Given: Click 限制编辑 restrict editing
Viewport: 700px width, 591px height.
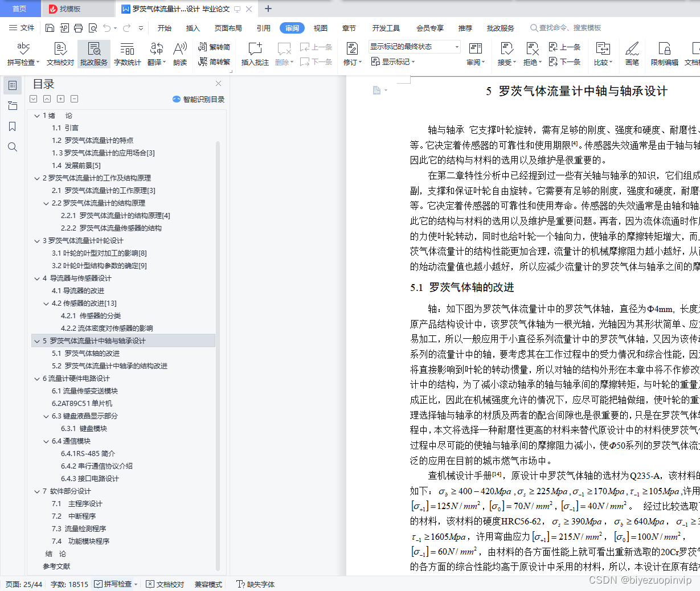Looking at the screenshot, I should [x=665, y=54].
